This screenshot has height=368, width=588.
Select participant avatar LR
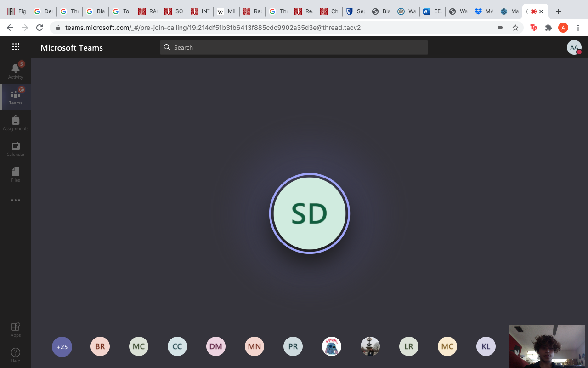(409, 347)
